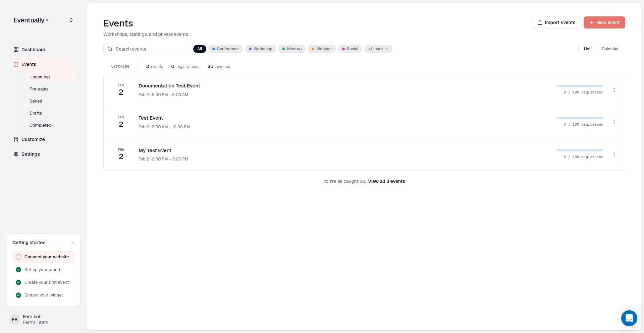Click the Set up your brand step

coord(44,270)
